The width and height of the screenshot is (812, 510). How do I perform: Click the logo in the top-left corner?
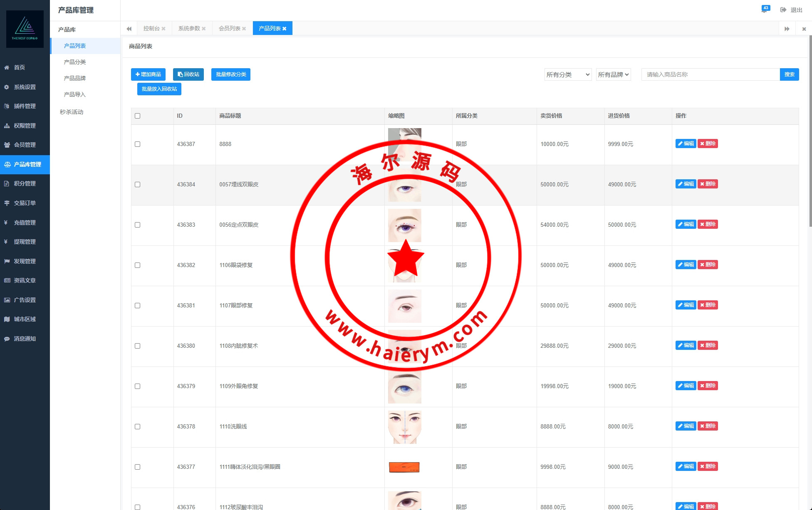click(x=25, y=29)
